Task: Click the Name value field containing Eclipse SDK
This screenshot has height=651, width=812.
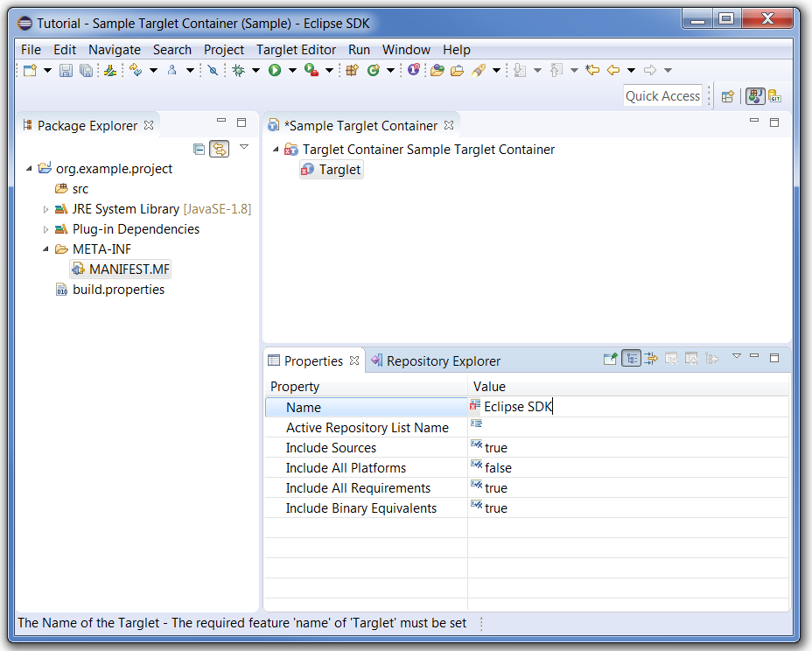Action: [628, 407]
